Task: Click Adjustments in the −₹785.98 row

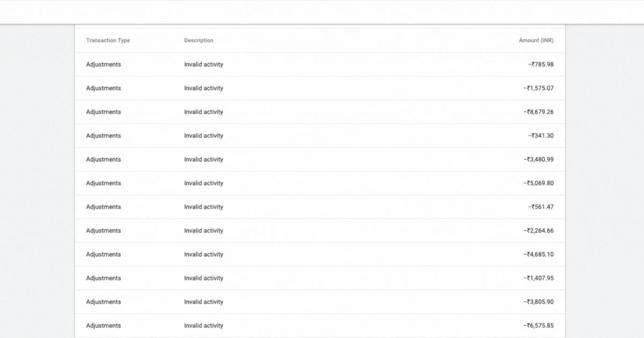Action: pos(104,64)
